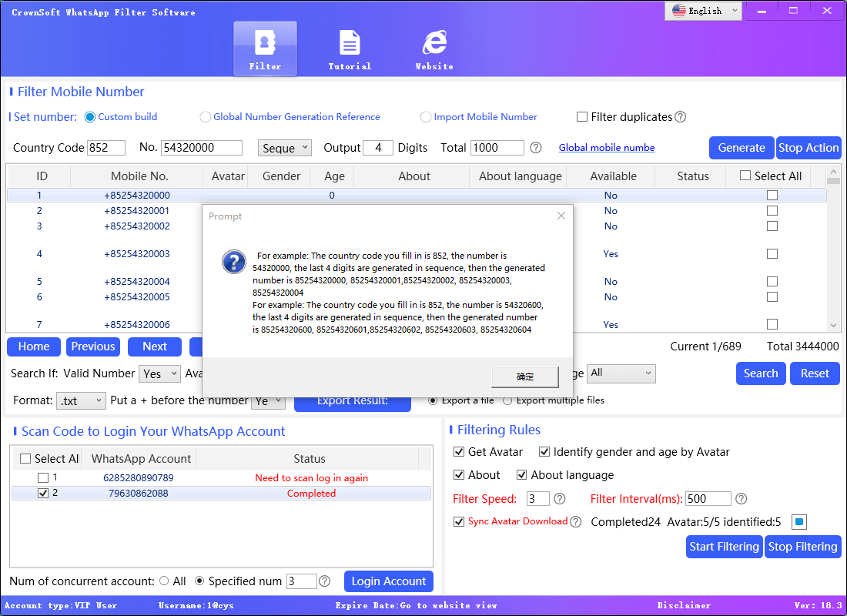Confirm the Prompt dialog with 确定

(x=526, y=377)
